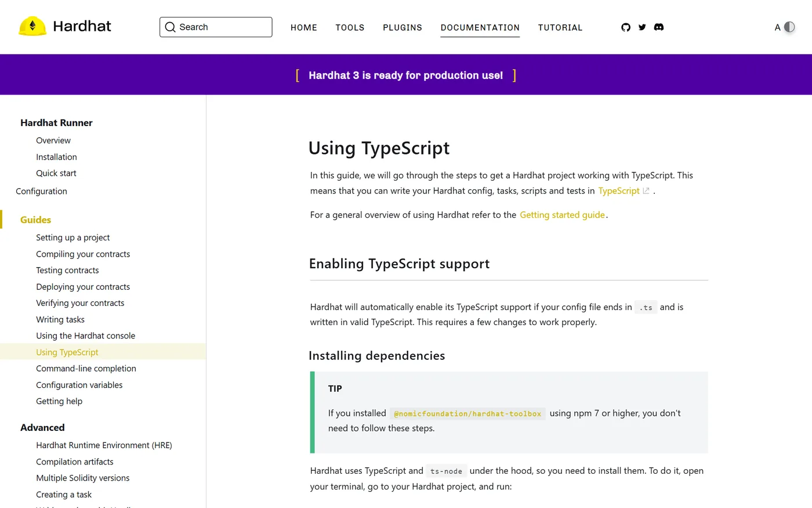Open the GitHub icon link

point(626,27)
